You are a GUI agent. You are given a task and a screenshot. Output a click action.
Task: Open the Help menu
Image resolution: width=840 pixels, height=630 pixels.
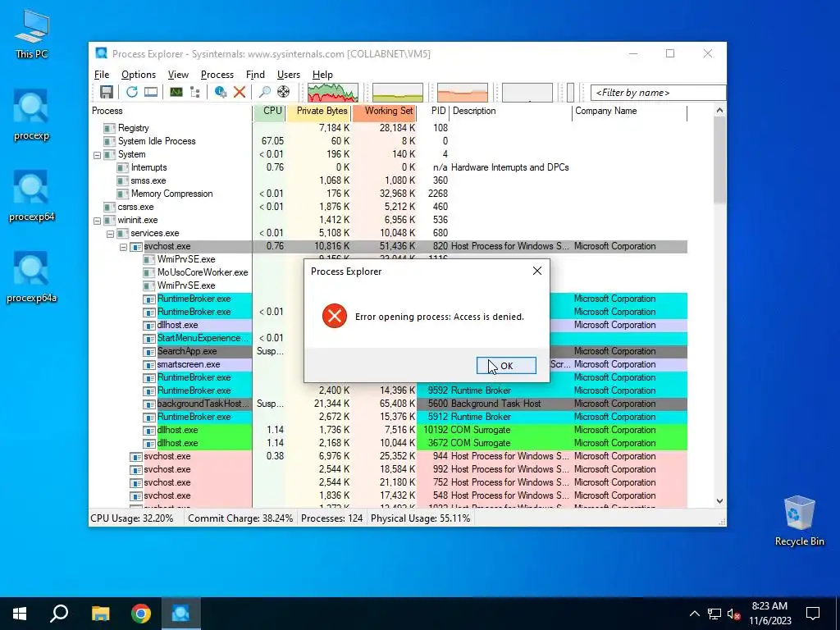point(322,75)
